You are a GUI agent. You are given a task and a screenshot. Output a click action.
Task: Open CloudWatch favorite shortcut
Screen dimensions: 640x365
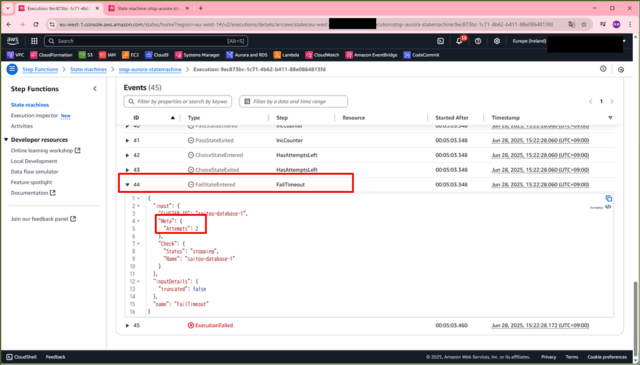coord(322,55)
